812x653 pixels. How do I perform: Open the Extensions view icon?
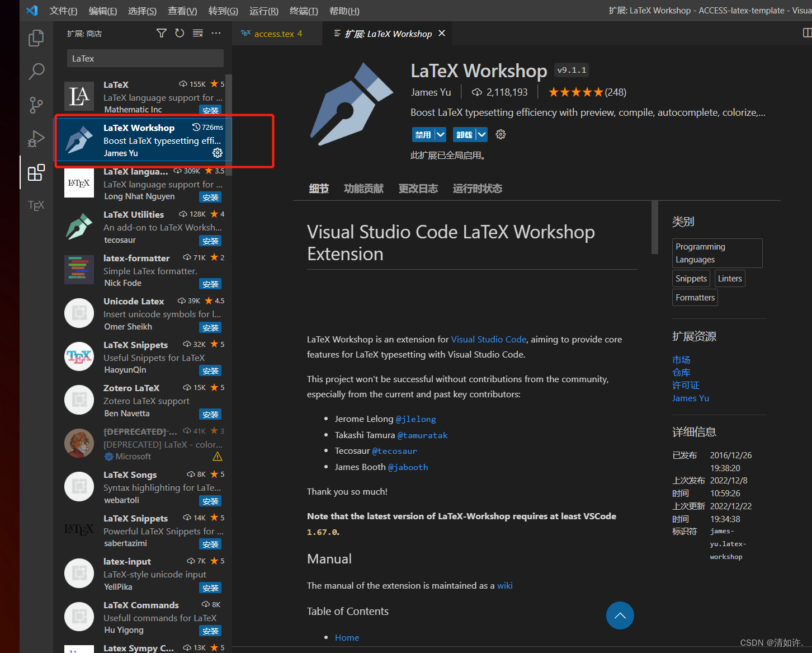tap(36, 172)
